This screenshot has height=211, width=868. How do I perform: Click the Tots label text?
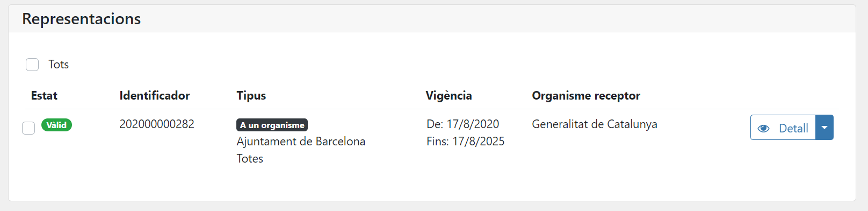59,65
